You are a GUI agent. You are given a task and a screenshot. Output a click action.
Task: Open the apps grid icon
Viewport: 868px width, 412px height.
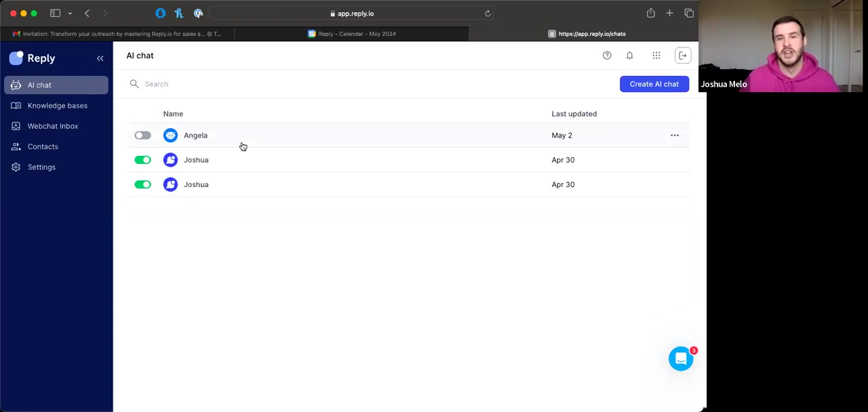656,56
